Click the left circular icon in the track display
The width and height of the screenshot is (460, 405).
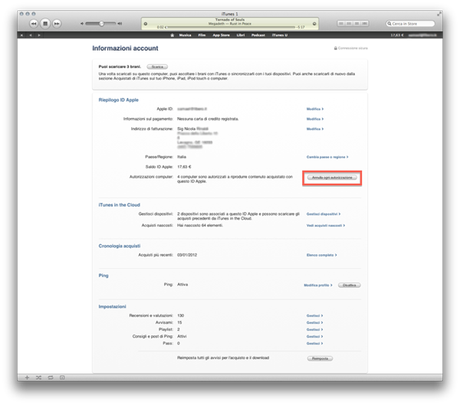click(x=145, y=24)
